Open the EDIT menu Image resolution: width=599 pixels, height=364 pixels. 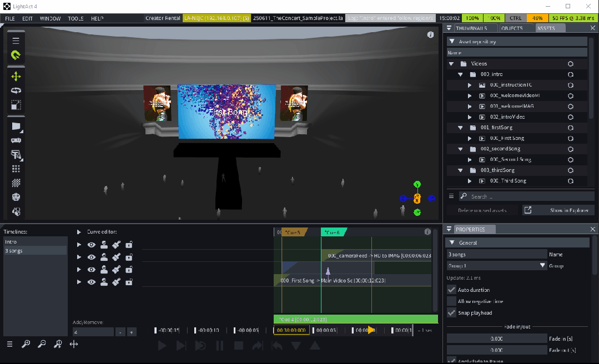[x=27, y=18]
